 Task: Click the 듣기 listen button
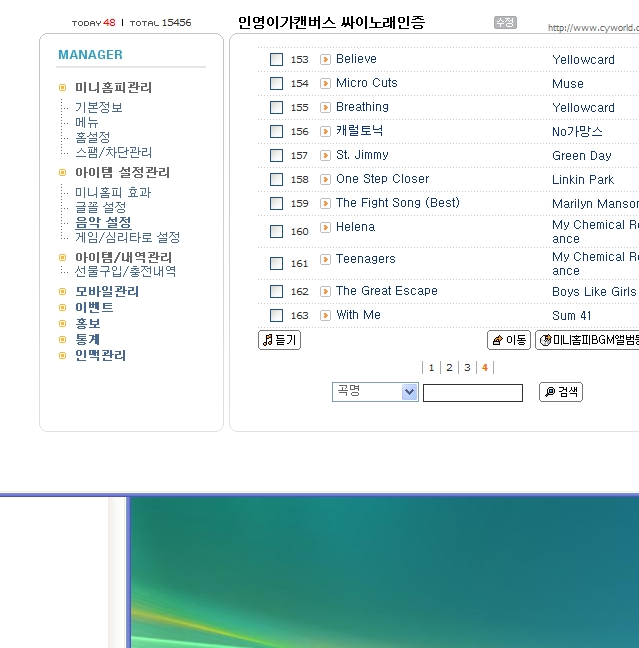tap(279, 340)
